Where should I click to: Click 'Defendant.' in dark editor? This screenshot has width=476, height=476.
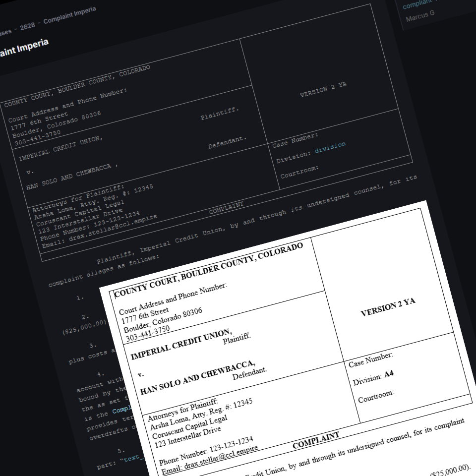[x=228, y=143]
